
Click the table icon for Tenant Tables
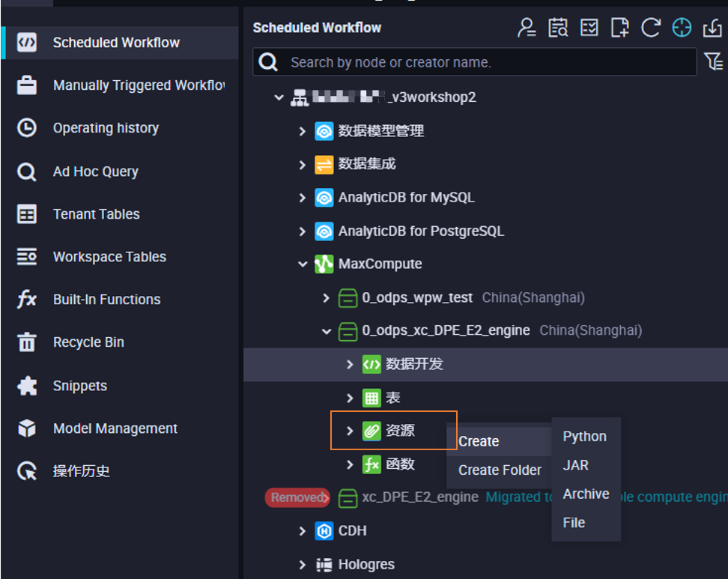pyautogui.click(x=26, y=214)
